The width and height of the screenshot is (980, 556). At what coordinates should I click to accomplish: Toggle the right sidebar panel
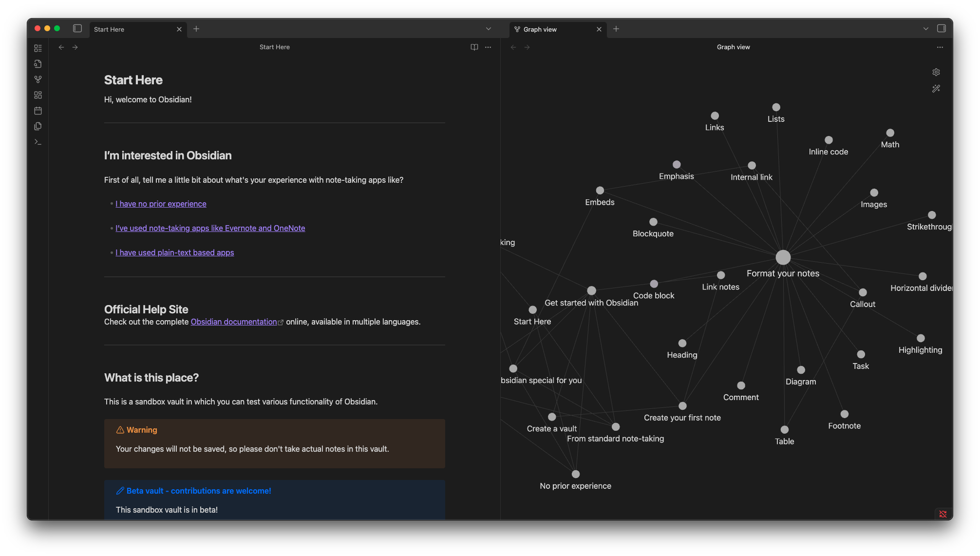[941, 29]
